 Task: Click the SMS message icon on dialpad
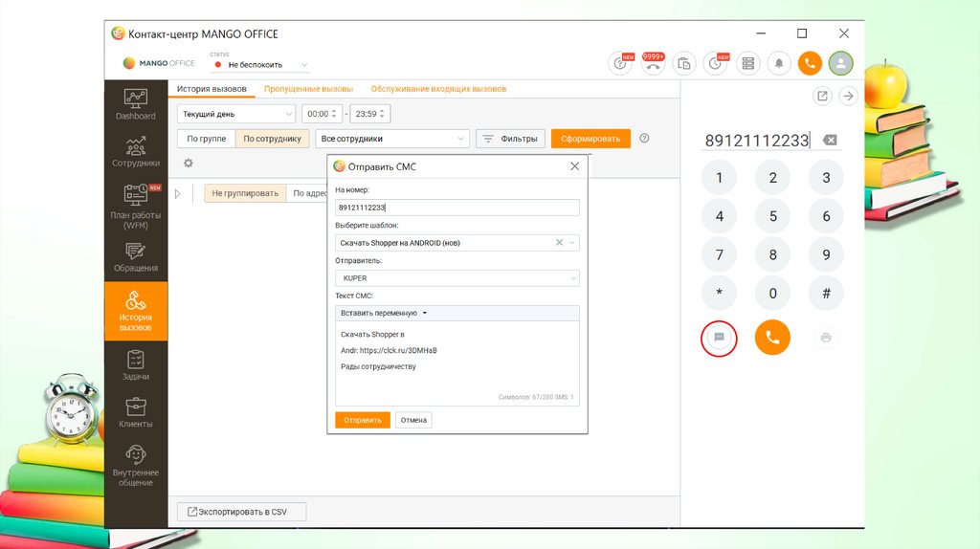pos(719,338)
